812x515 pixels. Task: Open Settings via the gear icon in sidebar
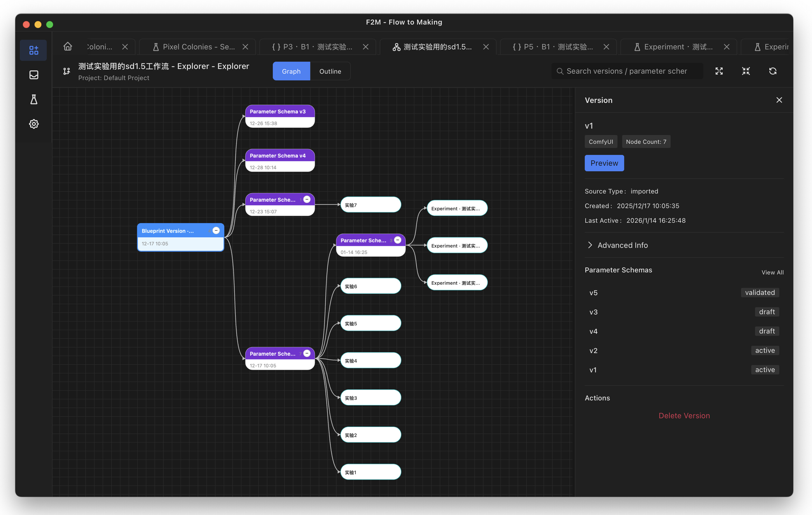(33, 124)
